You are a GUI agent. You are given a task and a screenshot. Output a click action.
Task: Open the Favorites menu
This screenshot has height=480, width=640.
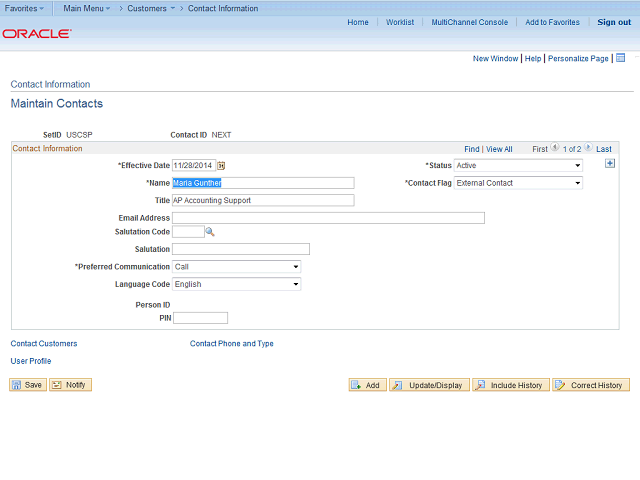tap(24, 8)
